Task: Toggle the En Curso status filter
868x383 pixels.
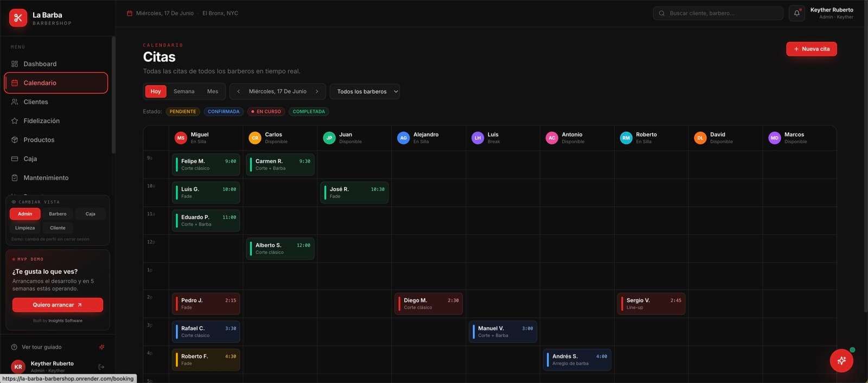Action: [x=266, y=112]
